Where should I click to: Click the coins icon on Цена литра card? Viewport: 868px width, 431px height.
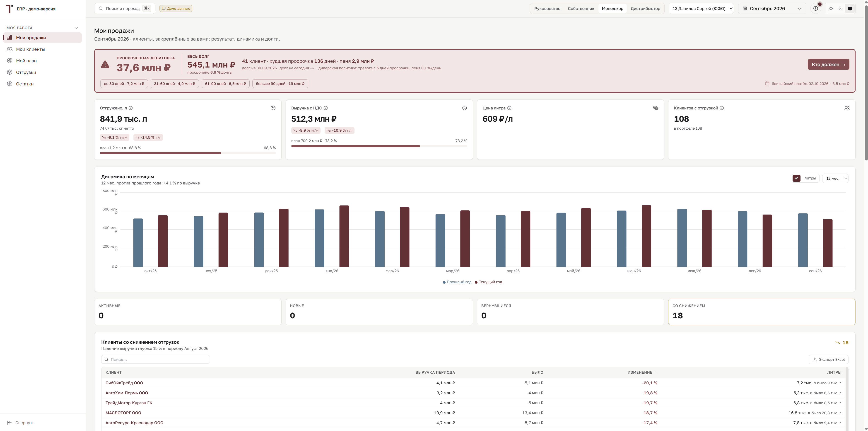tap(656, 108)
